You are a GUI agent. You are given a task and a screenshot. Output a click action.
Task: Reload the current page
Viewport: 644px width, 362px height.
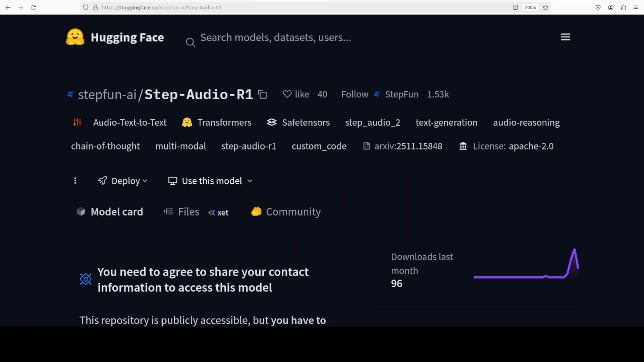tap(33, 7)
